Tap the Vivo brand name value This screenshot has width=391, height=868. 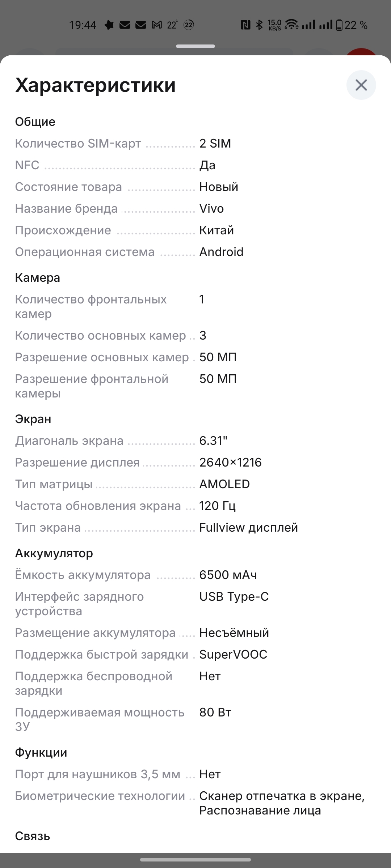211,209
